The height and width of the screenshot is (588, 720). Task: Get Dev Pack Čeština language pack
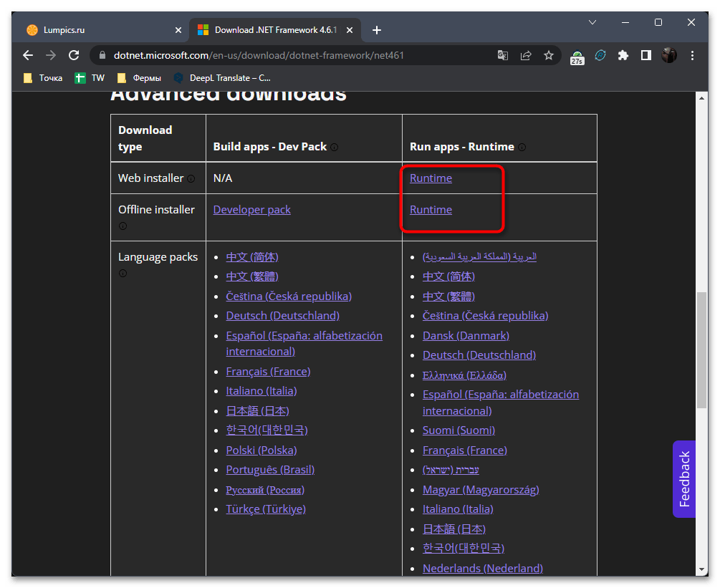coord(289,297)
